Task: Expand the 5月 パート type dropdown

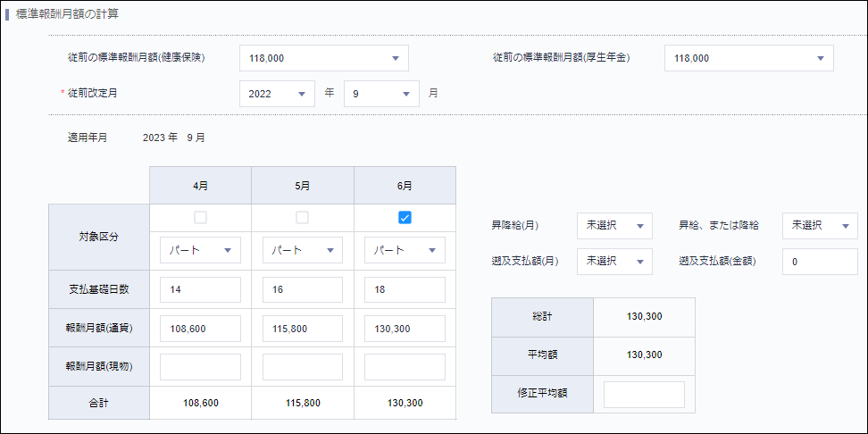Action: point(303,250)
